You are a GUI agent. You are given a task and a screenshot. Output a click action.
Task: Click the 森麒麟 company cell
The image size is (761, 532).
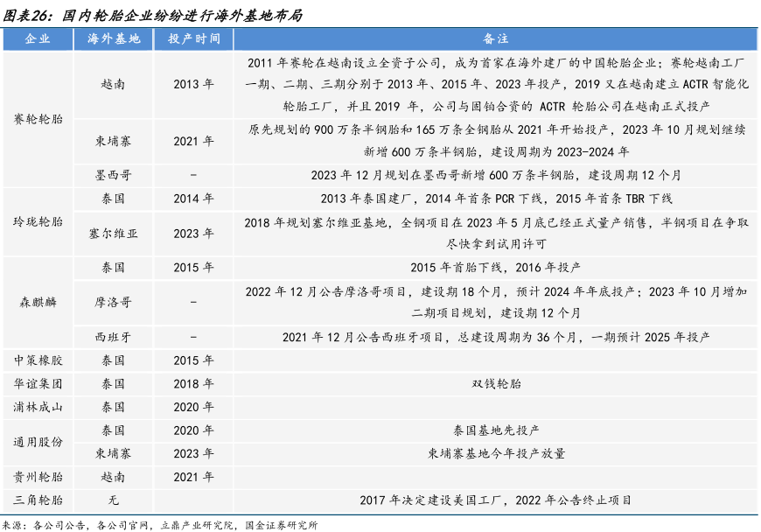(38, 302)
